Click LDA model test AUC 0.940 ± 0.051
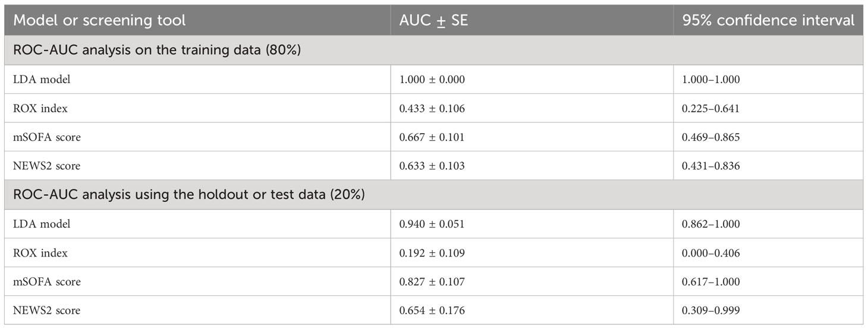Screen dimensions: 868x329 [x=432, y=224]
